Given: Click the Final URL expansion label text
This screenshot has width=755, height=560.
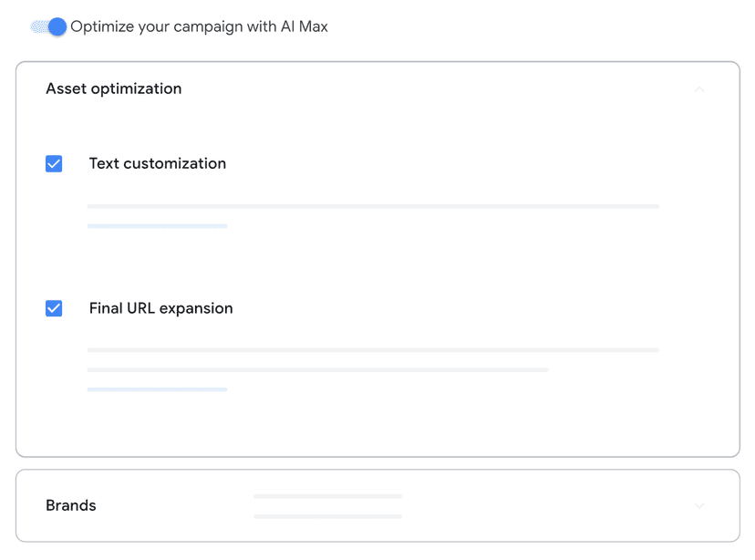Looking at the screenshot, I should click(x=160, y=308).
